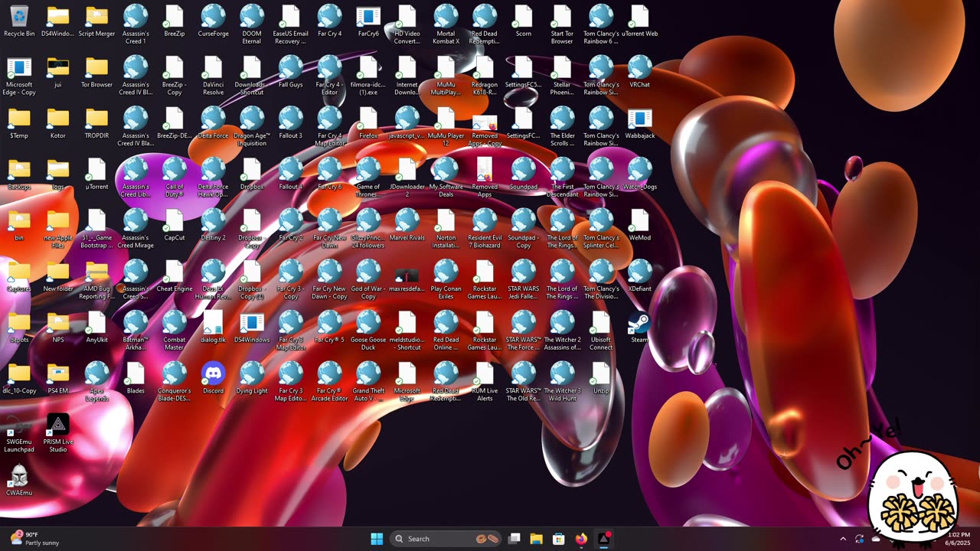Image resolution: width=980 pixels, height=551 pixels.
Task: Select The First Descendant shortcut
Action: click(x=563, y=178)
